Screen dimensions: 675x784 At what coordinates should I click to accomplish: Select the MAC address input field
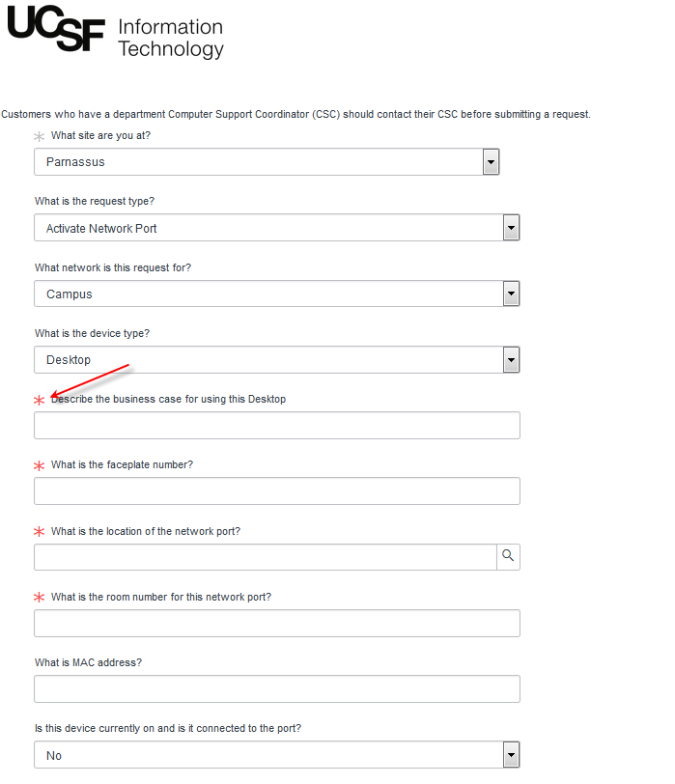pos(276,688)
